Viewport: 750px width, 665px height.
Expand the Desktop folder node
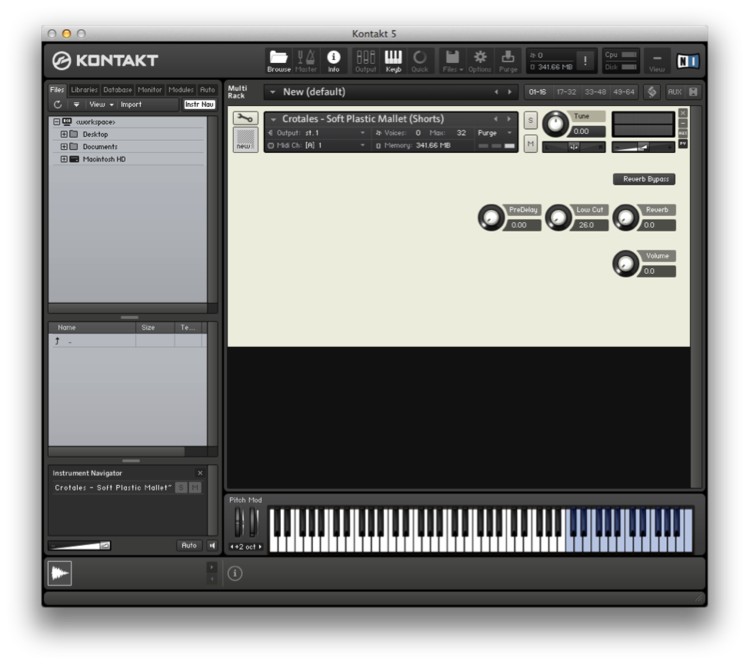(64, 134)
